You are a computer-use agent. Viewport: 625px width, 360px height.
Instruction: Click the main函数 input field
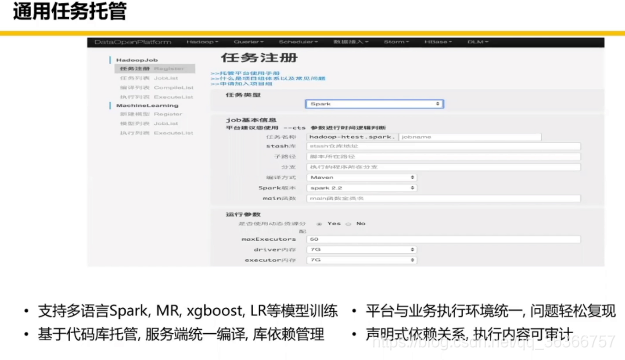[x=443, y=198]
